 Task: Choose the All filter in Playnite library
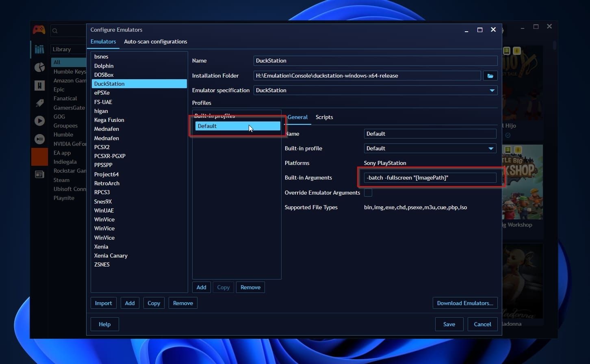[69, 62]
